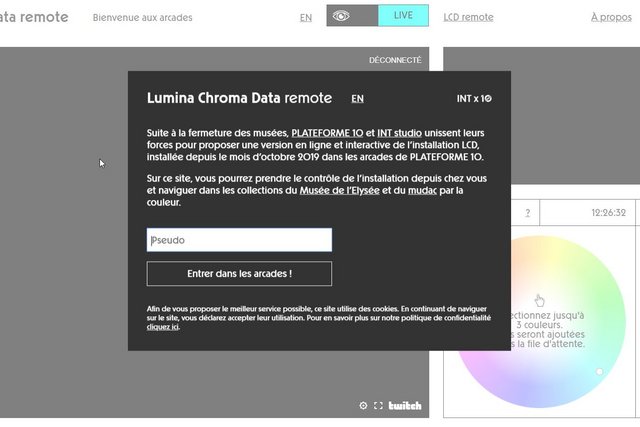Click the white handle on color wheel
The height and width of the screenshot is (427, 640).
(x=600, y=372)
